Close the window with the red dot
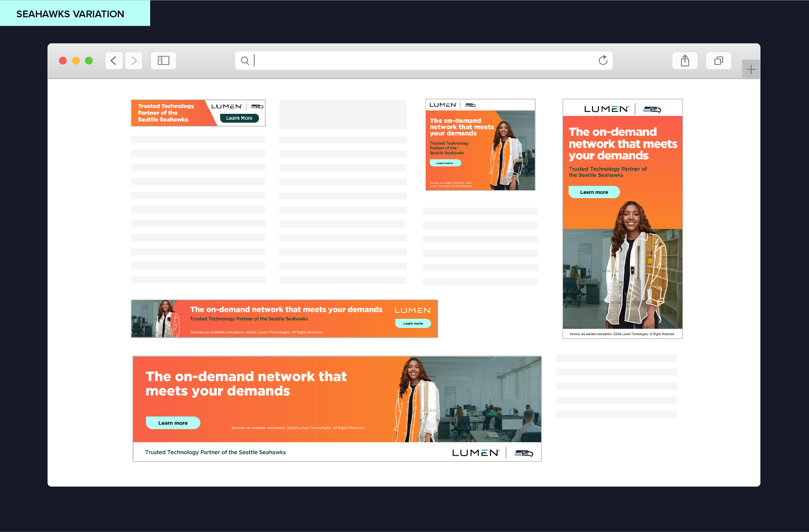This screenshot has width=809, height=532. point(63,61)
